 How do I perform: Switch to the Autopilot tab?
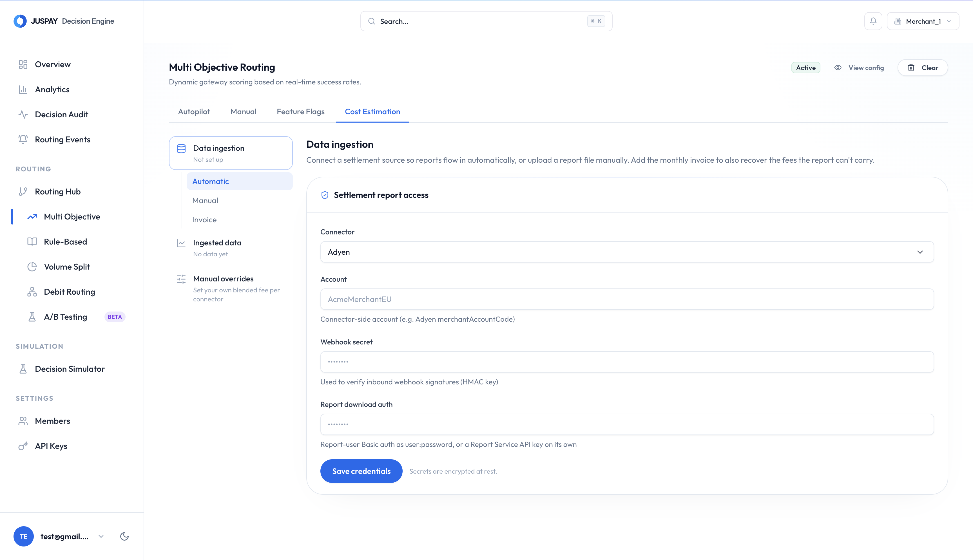click(194, 111)
